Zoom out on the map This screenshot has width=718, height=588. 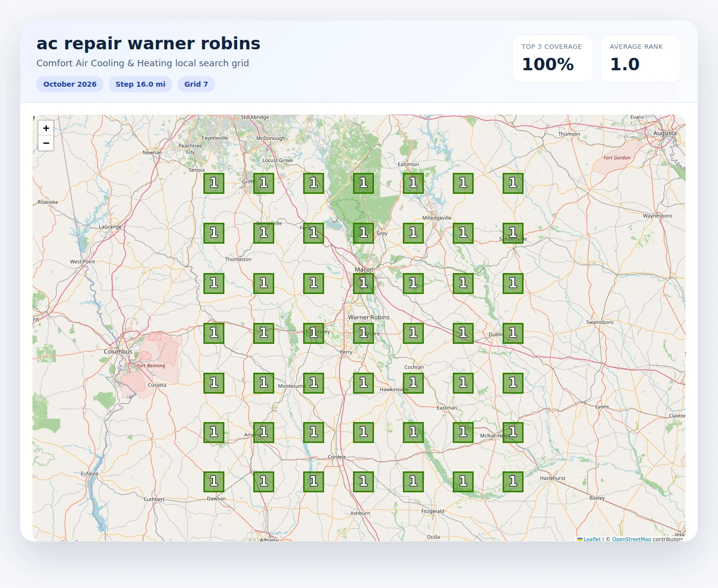click(x=46, y=143)
